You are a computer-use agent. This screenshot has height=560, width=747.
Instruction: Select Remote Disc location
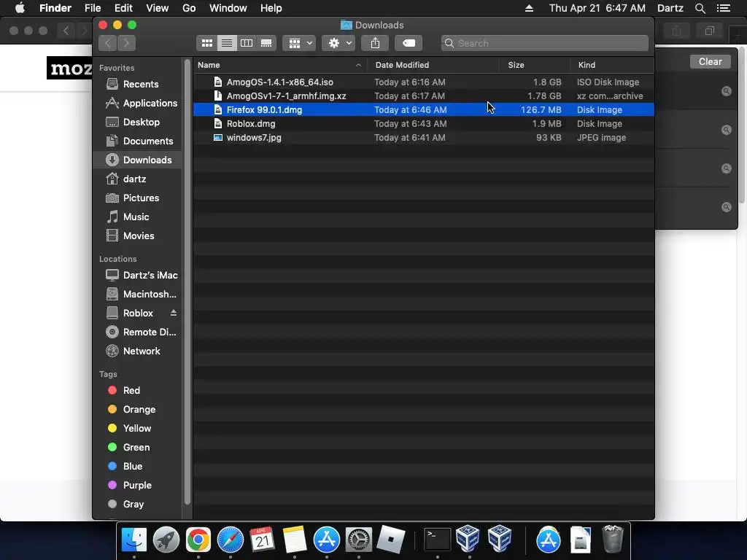click(x=138, y=332)
